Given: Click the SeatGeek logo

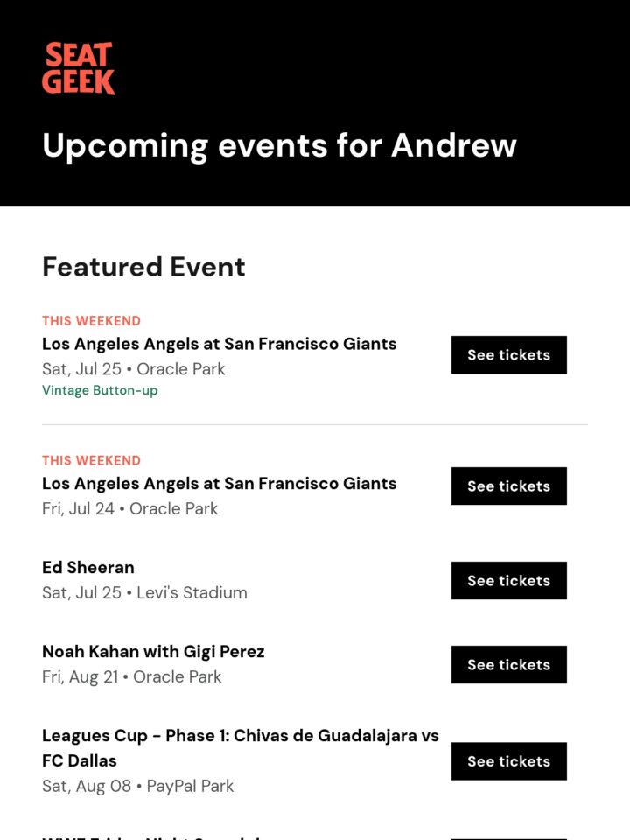Looking at the screenshot, I should (78, 68).
